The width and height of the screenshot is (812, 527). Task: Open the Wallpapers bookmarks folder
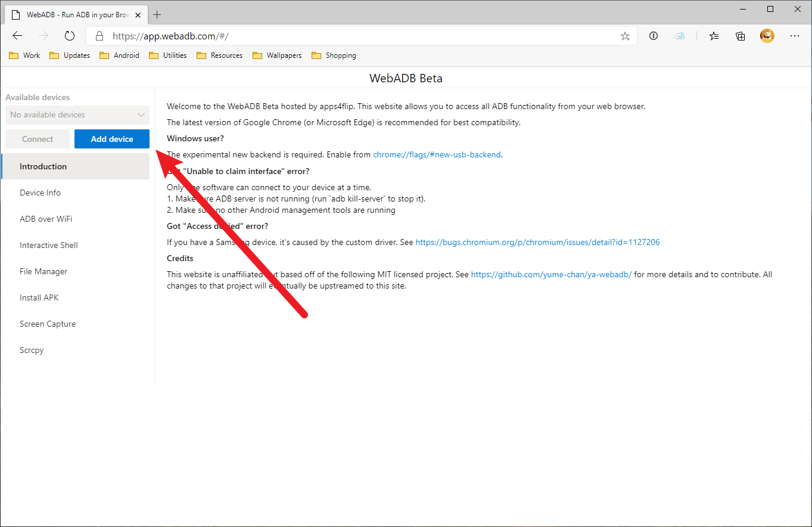click(277, 55)
